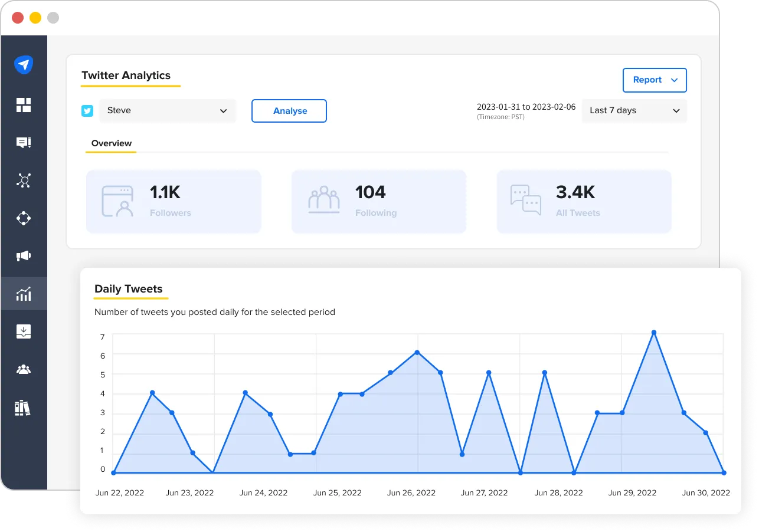Switch to the Overview tab
This screenshot has width=759, height=532.
point(111,143)
